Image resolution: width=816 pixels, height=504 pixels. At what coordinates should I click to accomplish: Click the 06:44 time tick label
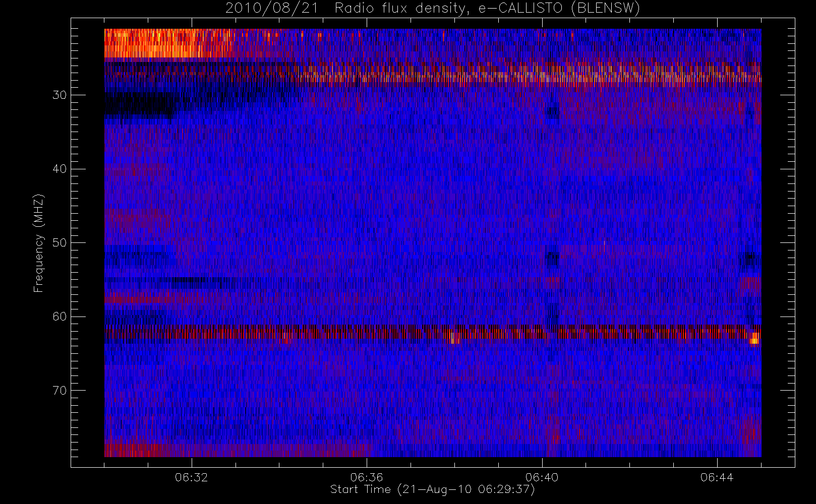pyautogui.click(x=717, y=477)
